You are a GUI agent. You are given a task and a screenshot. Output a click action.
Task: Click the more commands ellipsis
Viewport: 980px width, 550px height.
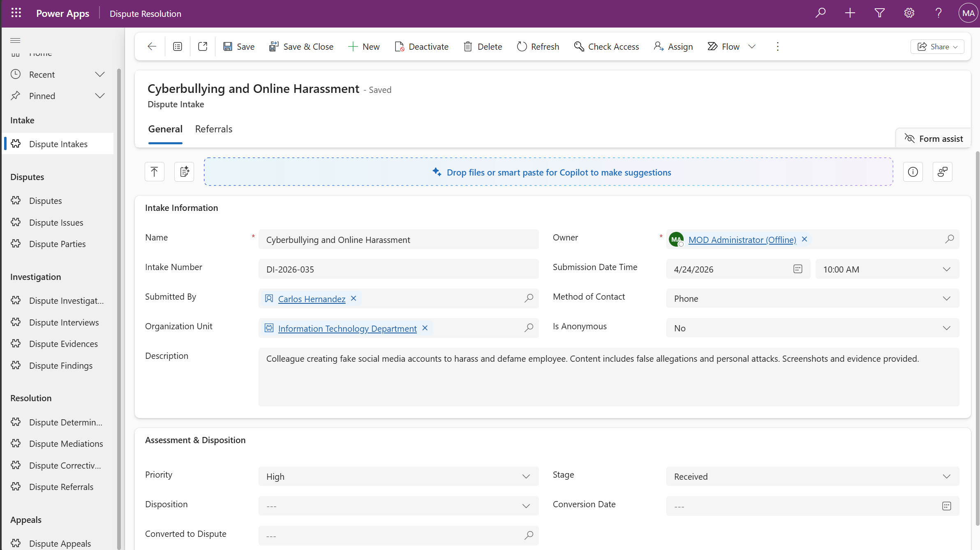(x=777, y=46)
